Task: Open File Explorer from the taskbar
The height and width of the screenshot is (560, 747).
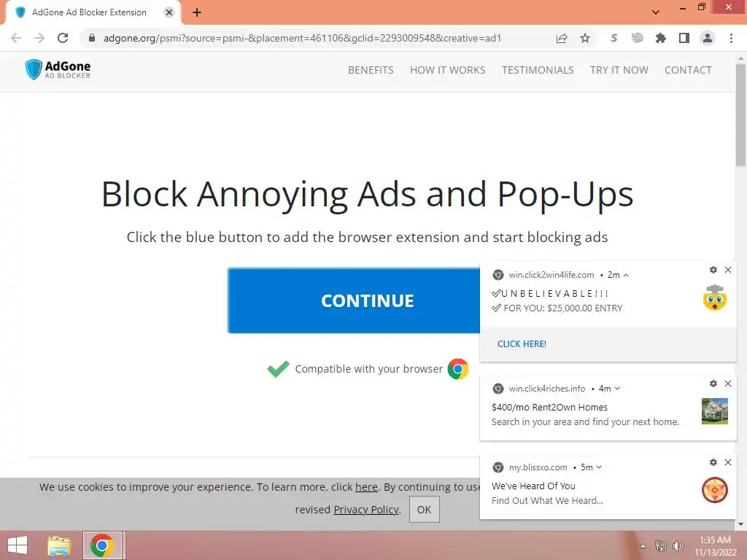Action: (59, 545)
